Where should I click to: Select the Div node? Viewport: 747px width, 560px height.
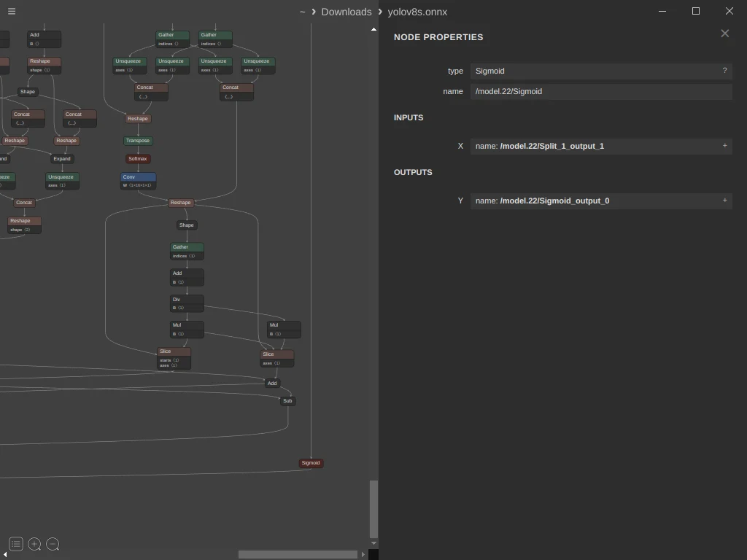[x=187, y=303]
